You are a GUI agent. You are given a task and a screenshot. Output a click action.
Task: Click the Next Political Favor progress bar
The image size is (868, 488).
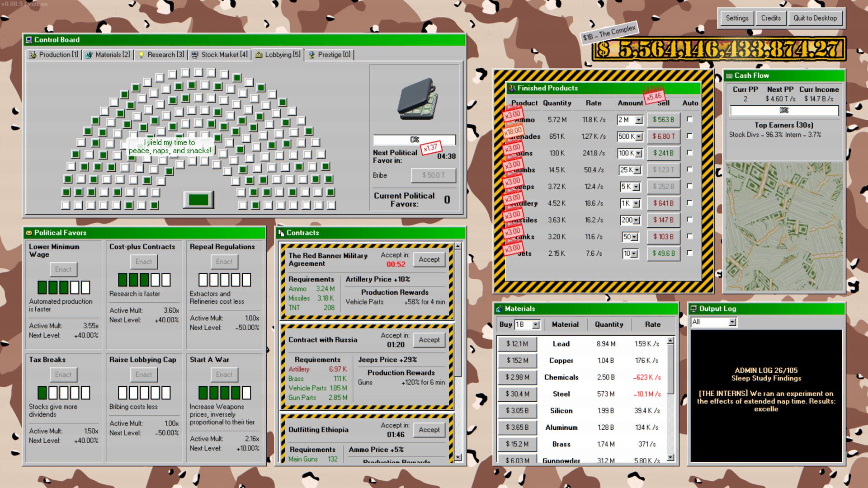(414, 140)
